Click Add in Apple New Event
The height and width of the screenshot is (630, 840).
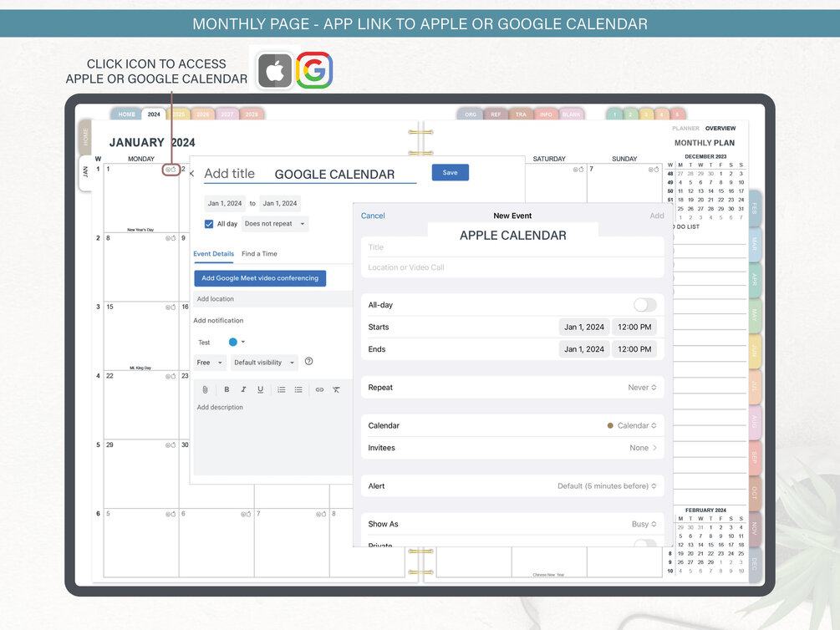coord(657,216)
